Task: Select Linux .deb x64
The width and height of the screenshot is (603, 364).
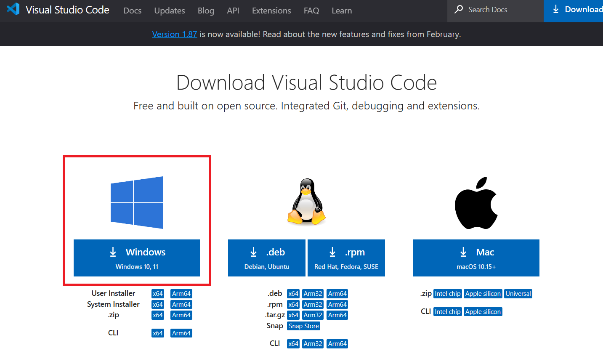Action: tap(293, 294)
